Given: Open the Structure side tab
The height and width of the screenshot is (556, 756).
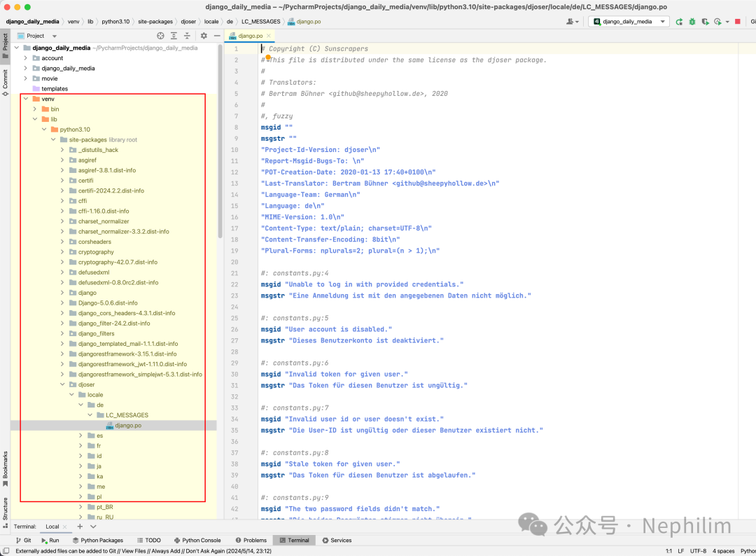Looking at the screenshot, I should pyautogui.click(x=6, y=512).
